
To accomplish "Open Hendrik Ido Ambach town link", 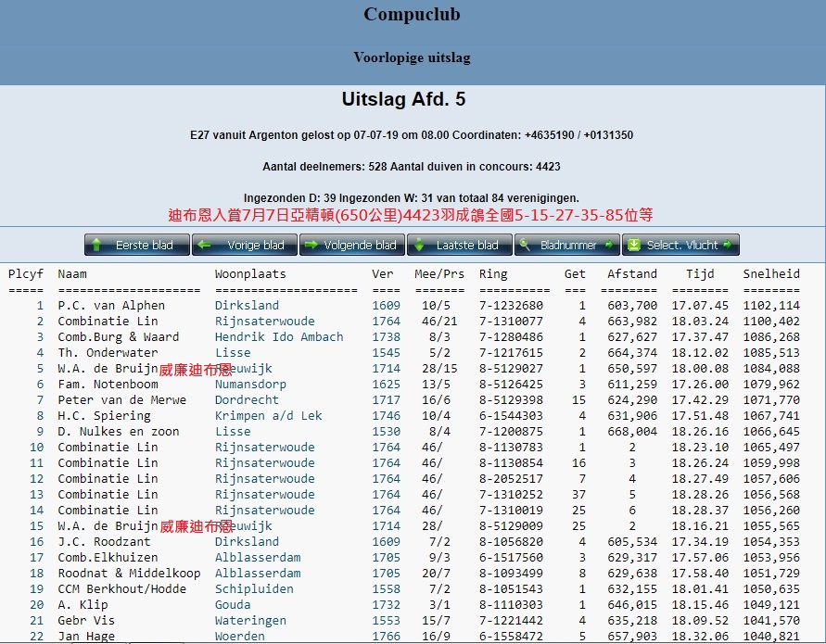I will click(279, 337).
